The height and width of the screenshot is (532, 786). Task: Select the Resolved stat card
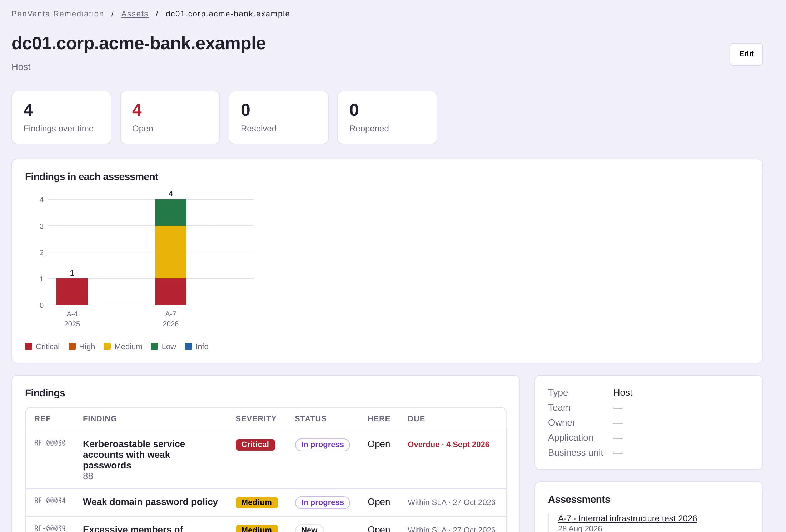(x=279, y=117)
